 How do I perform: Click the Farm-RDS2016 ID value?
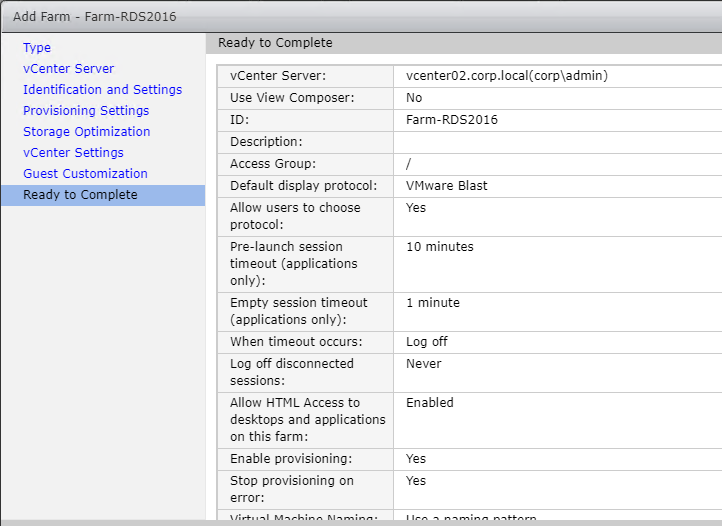452,120
